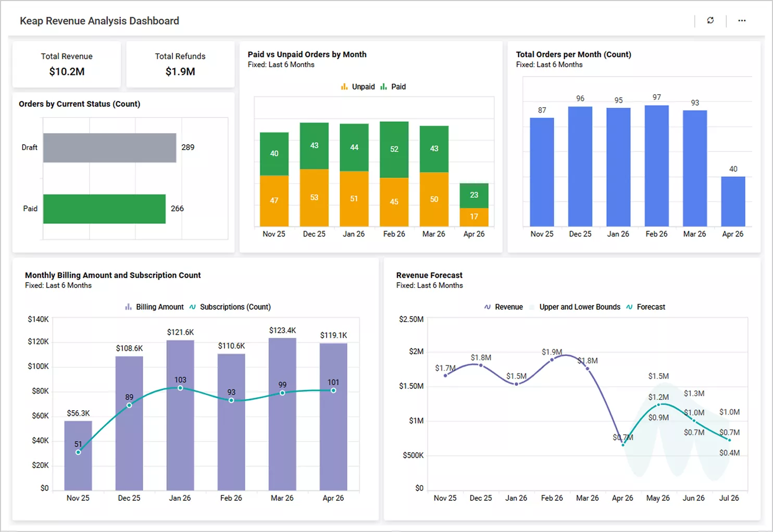Screen dimensions: 773x532
Task: Click the subscription data point labeled 103
Action: (x=180, y=388)
